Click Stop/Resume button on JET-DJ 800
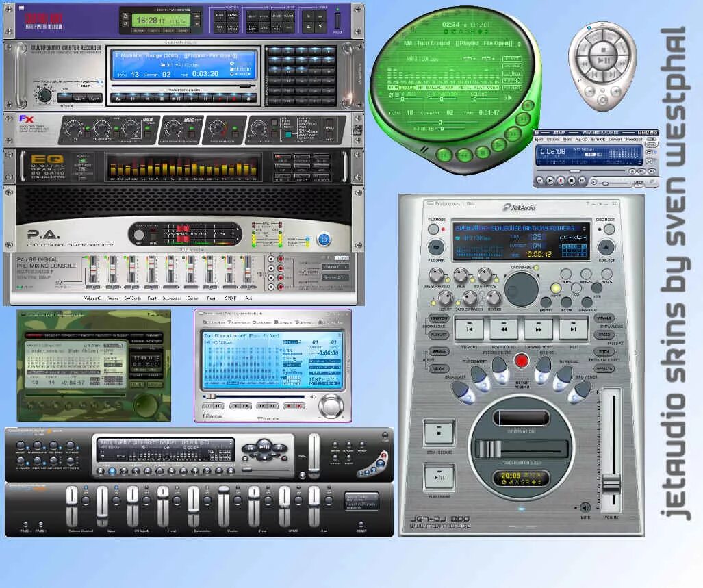Viewport: 703px width, 588px height. [x=439, y=433]
